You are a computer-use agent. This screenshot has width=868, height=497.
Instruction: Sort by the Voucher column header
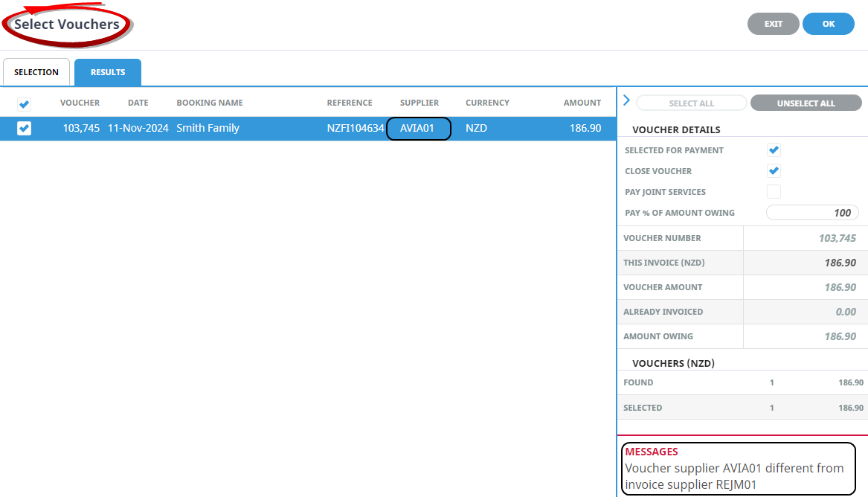(x=80, y=103)
